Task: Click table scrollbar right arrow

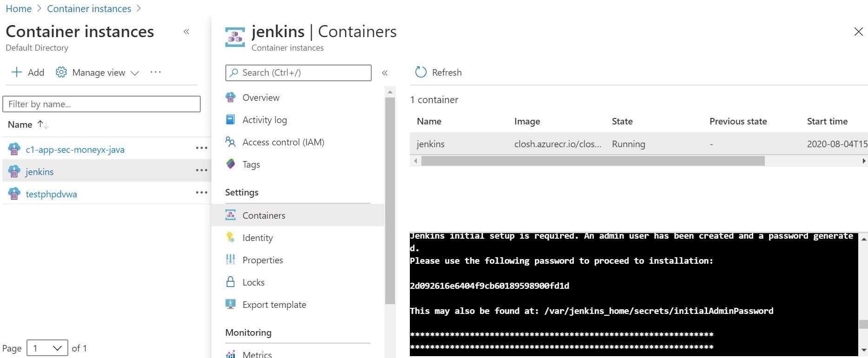Action: 863,161
